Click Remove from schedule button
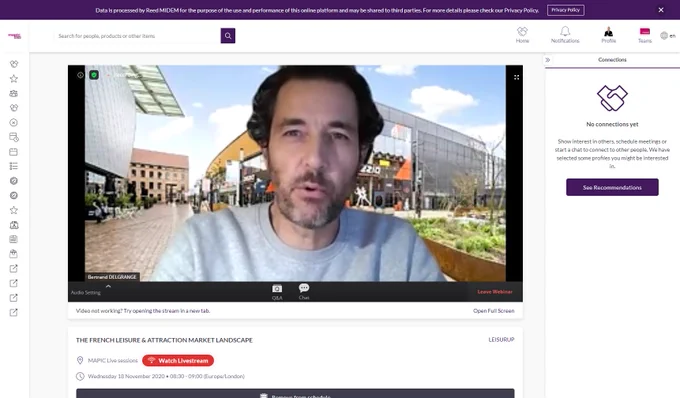Viewport: 680px width, 398px height. [295, 394]
